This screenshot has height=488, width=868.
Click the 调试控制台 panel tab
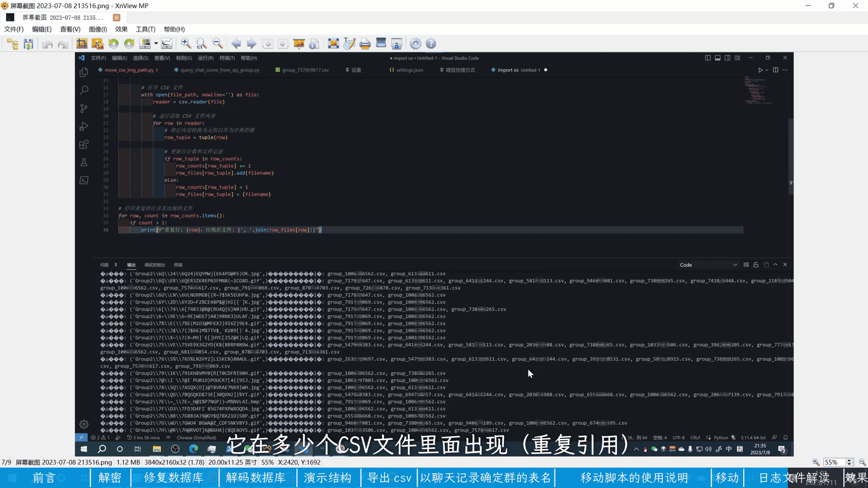coord(155,265)
